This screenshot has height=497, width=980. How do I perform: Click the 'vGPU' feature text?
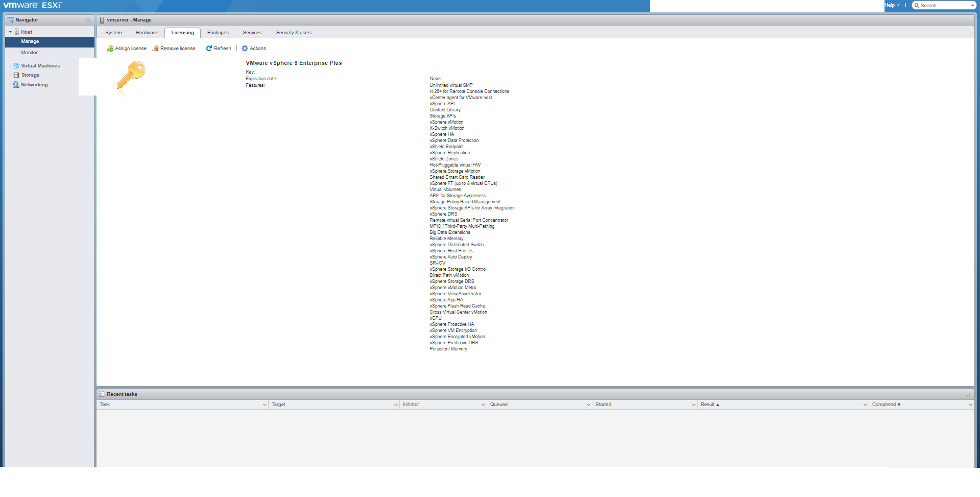[x=436, y=318]
